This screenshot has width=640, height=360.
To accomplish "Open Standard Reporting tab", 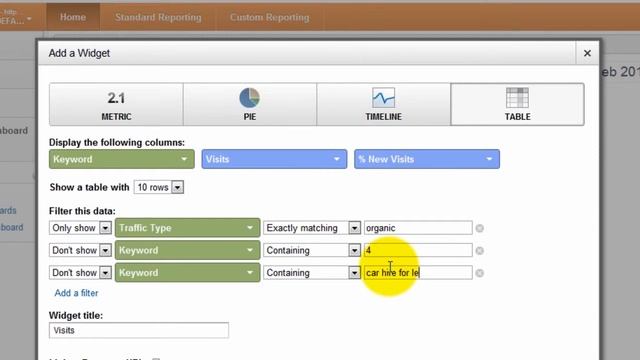I will pyautogui.click(x=158, y=17).
